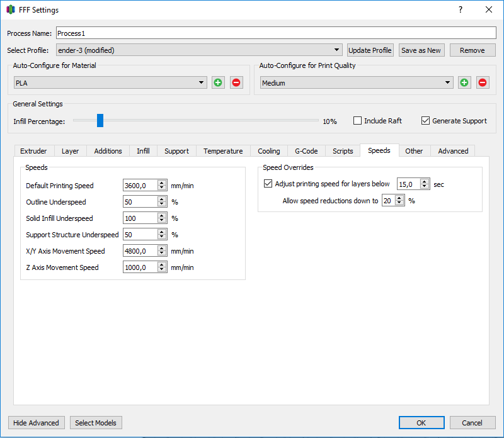
Task: Increase Outline Underspeed with up arrow
Action: [162, 199]
